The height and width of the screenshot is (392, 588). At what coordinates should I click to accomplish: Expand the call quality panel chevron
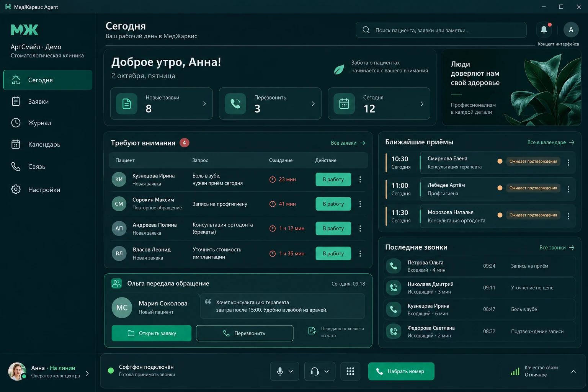[x=573, y=371]
